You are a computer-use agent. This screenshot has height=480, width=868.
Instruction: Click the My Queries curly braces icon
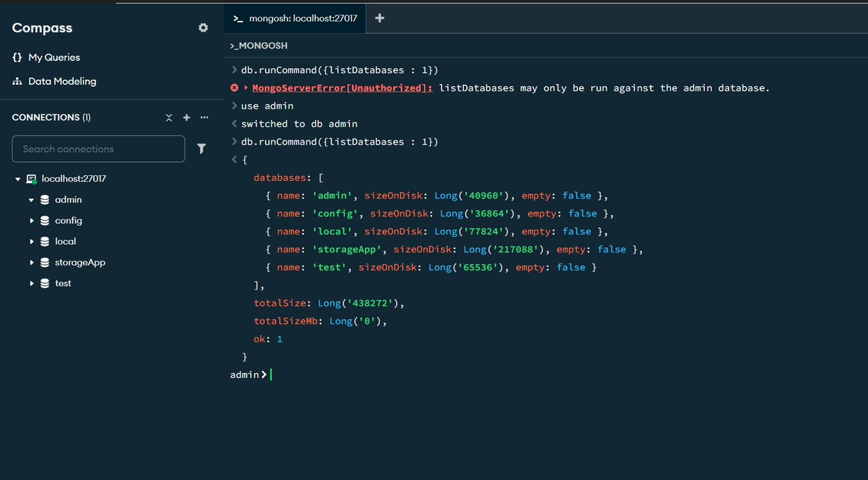point(17,57)
